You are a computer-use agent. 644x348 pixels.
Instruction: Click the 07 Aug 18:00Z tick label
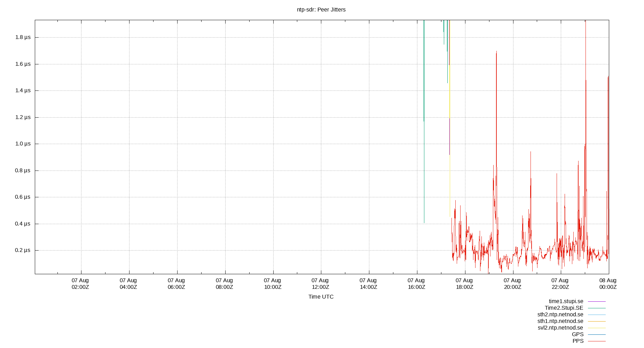(464, 284)
